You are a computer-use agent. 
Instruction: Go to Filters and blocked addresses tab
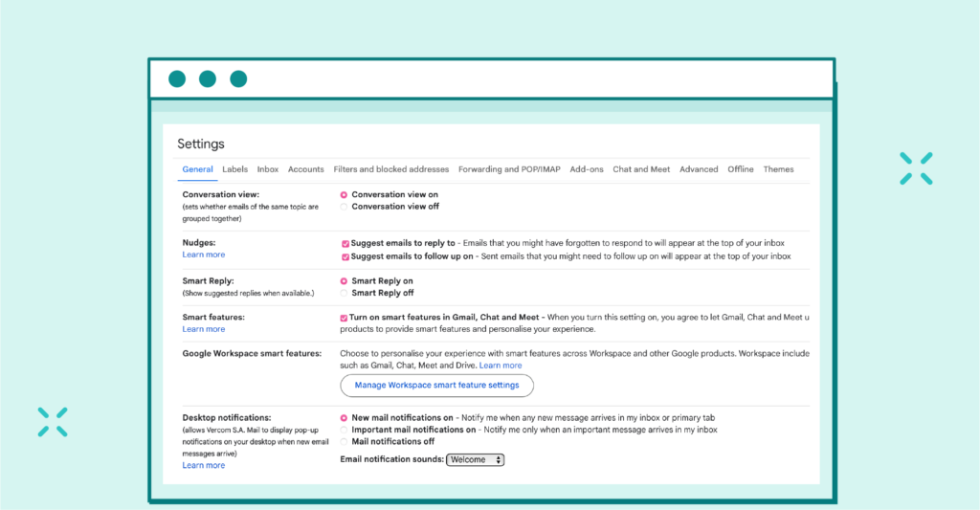point(390,169)
